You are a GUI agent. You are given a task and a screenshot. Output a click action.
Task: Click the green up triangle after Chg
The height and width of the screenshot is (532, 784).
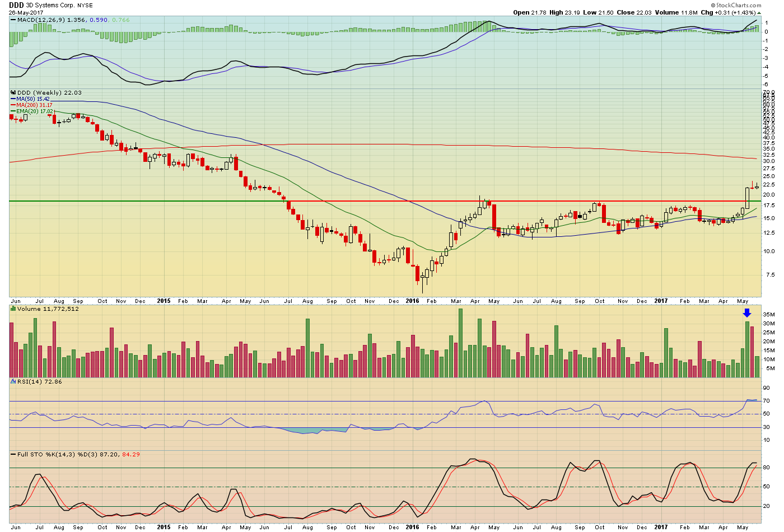[x=759, y=12]
